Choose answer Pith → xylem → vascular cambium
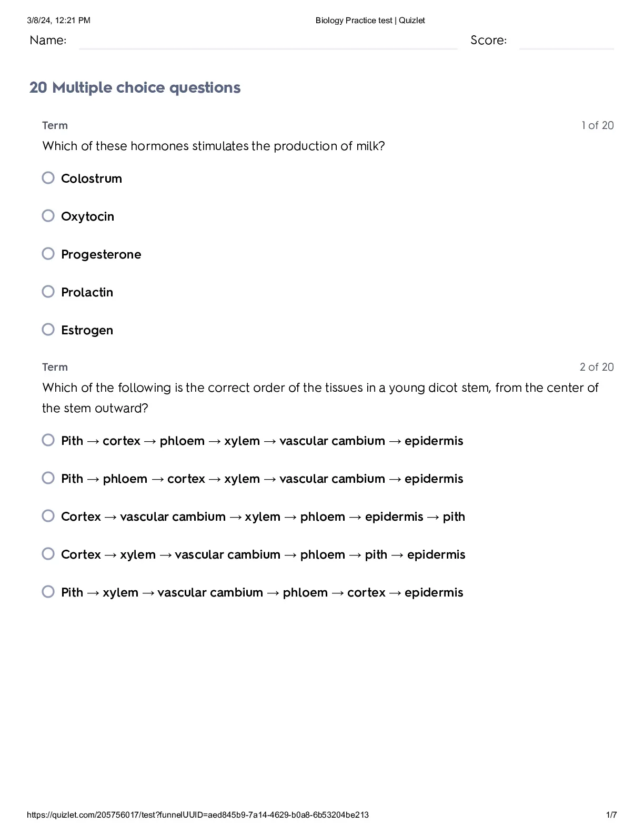The height and width of the screenshot is (834, 644). (x=48, y=592)
